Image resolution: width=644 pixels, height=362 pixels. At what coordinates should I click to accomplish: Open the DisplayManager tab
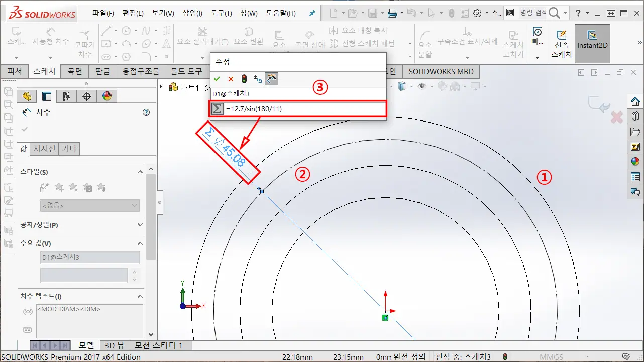[106, 96]
